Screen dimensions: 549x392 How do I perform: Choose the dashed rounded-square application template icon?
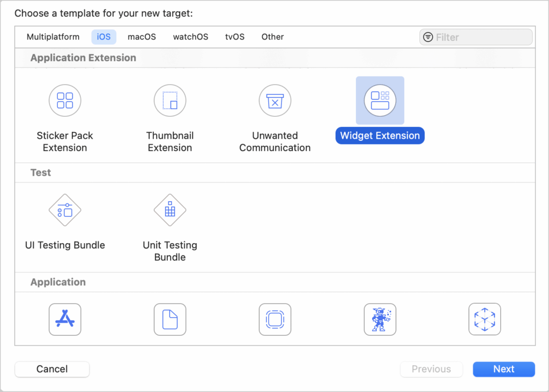(x=275, y=319)
